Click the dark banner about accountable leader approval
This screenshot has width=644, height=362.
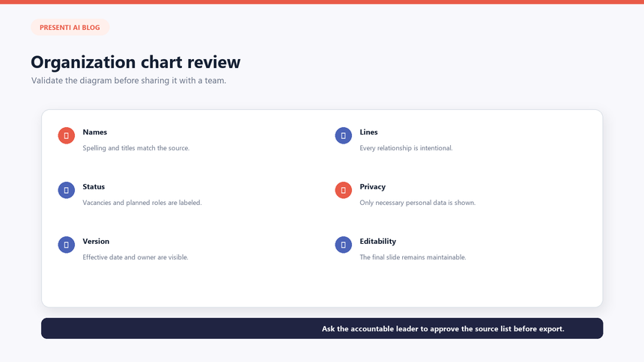point(322,328)
